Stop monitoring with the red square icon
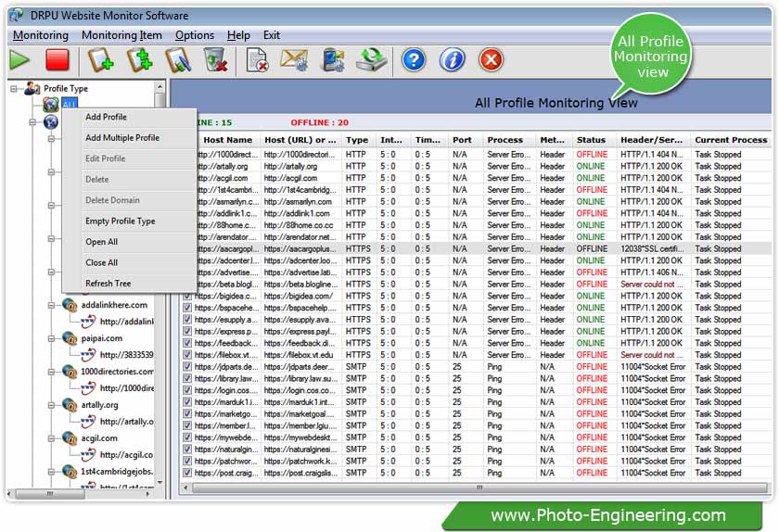 point(57,60)
